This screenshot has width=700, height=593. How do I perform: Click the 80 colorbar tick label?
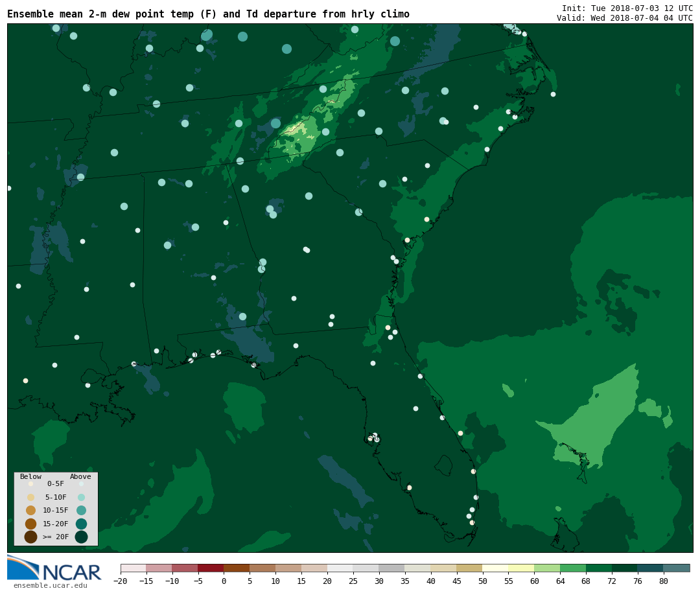[664, 581]
